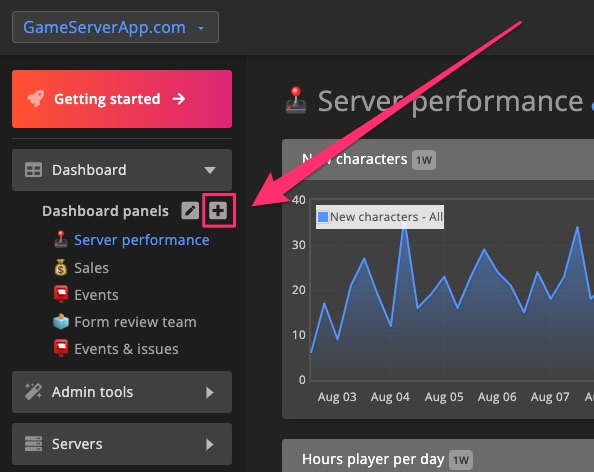Viewport: 594px width, 472px height.
Task: Open the GameServerApp.com dropdown
Action: 115,27
